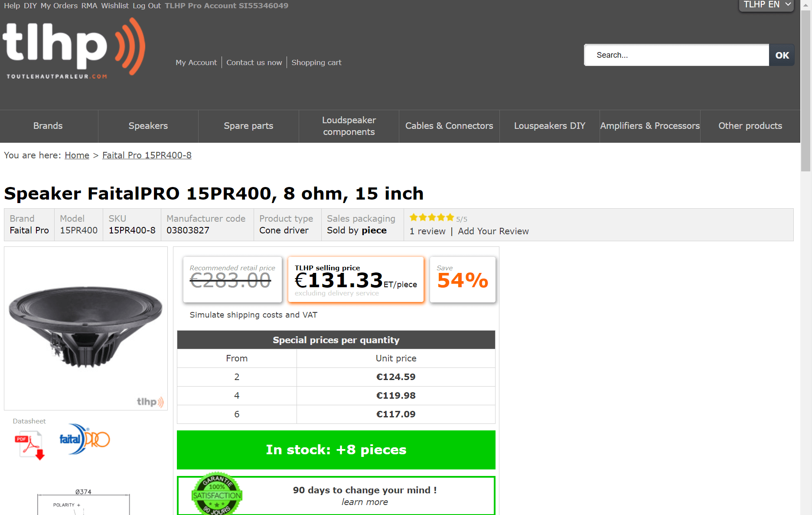812x515 pixels.
Task: Open the Spare parts menu
Action: tap(248, 126)
